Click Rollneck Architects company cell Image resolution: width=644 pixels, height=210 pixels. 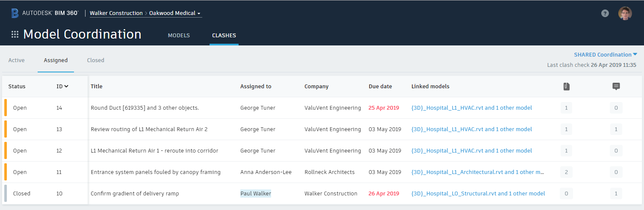pyautogui.click(x=330, y=172)
